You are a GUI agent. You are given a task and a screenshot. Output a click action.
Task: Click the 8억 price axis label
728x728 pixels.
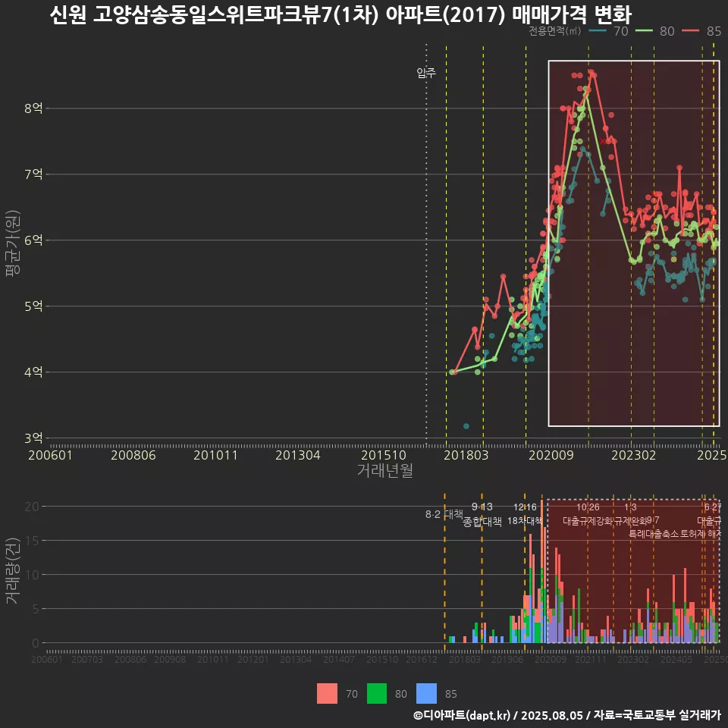pyautogui.click(x=33, y=108)
